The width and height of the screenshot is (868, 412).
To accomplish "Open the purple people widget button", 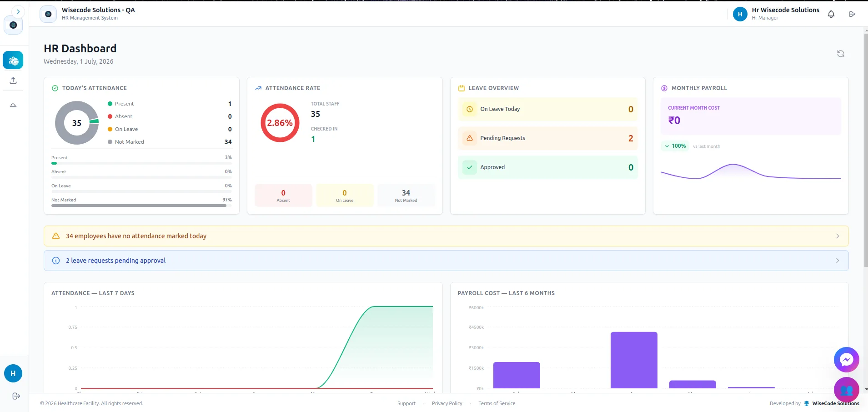I will tap(847, 390).
